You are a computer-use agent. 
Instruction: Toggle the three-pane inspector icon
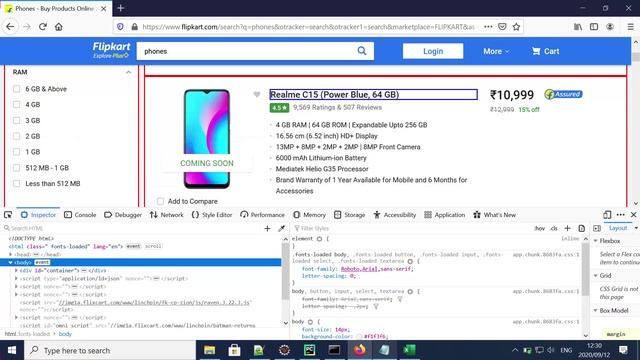(597, 228)
